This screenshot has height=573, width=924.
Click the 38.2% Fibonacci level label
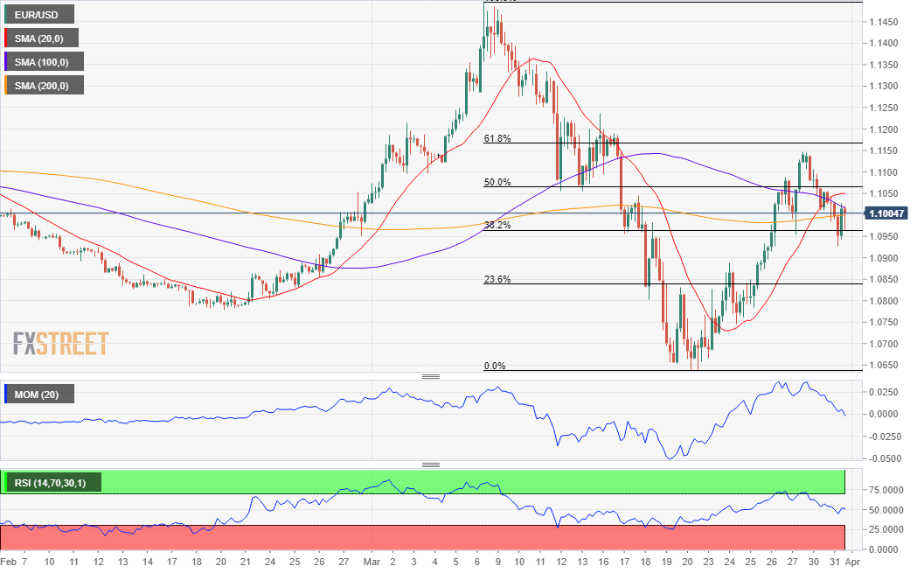(x=497, y=225)
